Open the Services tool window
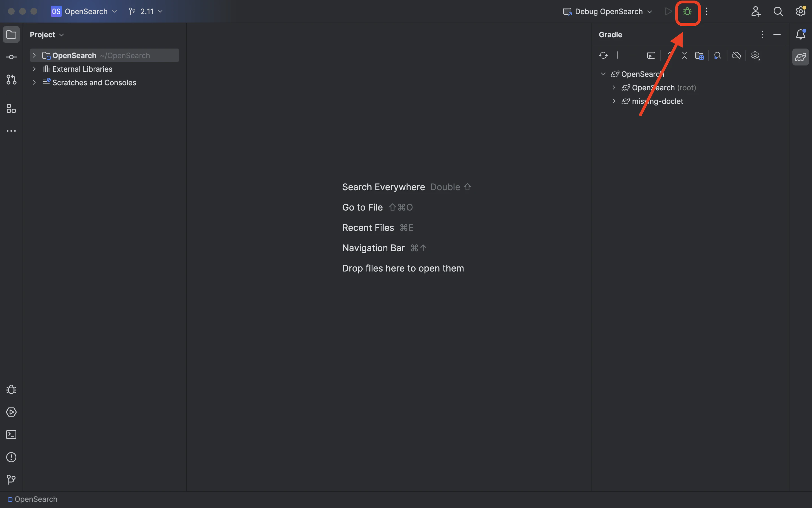 tap(11, 412)
